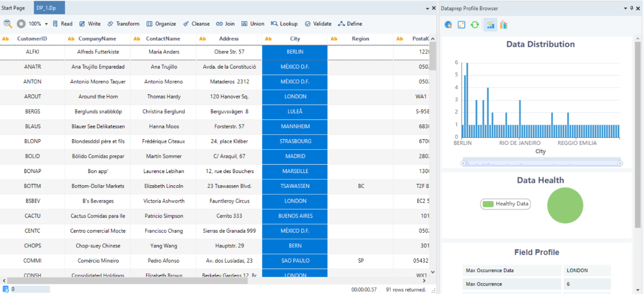Click the chart range slider's left handle
The image size is (644, 294).
(463, 163)
